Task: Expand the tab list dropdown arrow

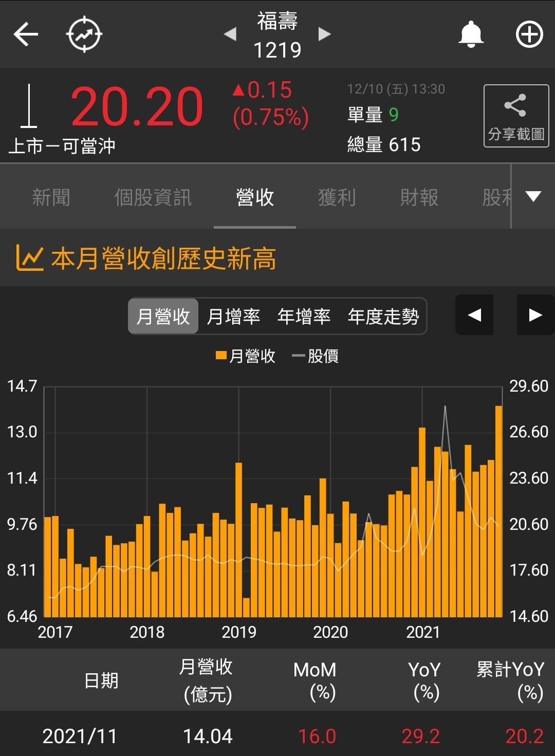Action: point(533,196)
